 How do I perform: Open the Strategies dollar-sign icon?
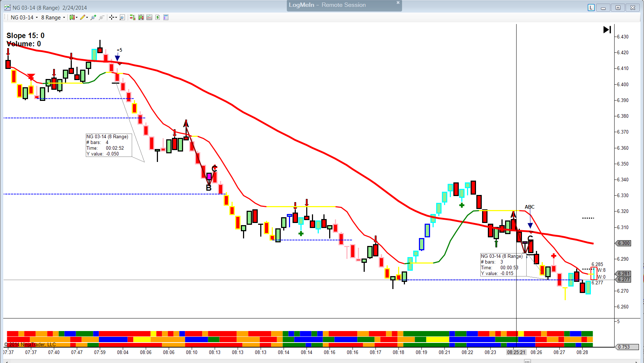(x=158, y=17)
